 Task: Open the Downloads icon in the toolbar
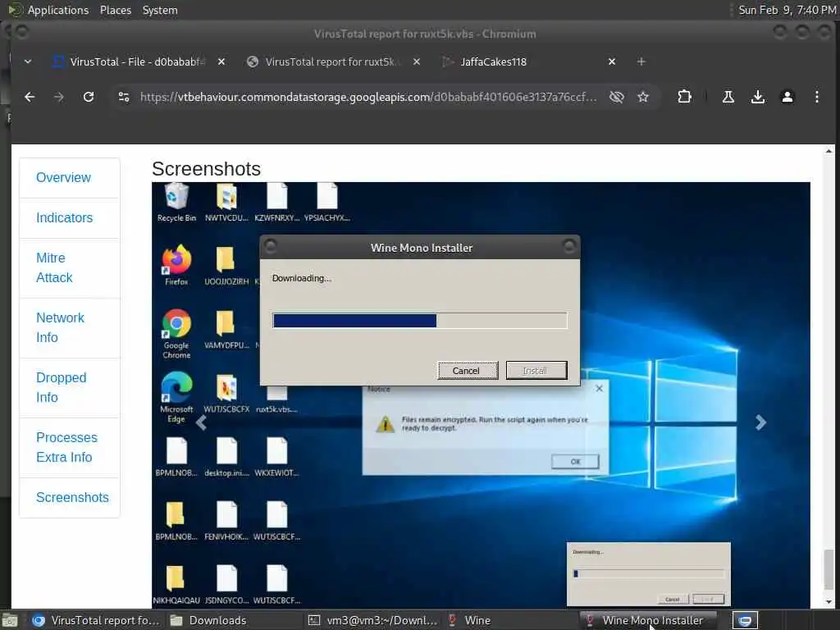(x=757, y=97)
